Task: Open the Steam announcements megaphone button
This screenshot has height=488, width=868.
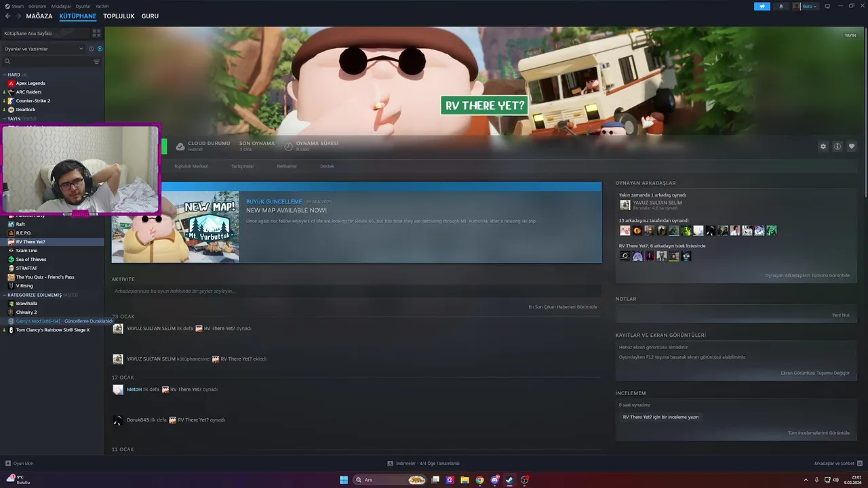Action: (x=762, y=6)
